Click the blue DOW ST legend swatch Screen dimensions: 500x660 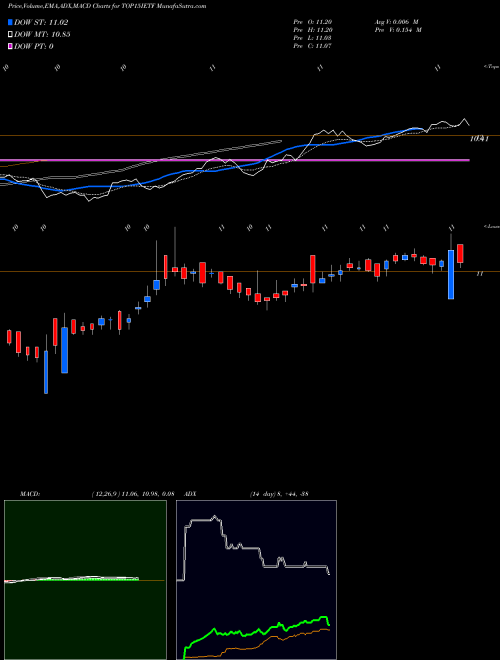pyautogui.click(x=10, y=22)
